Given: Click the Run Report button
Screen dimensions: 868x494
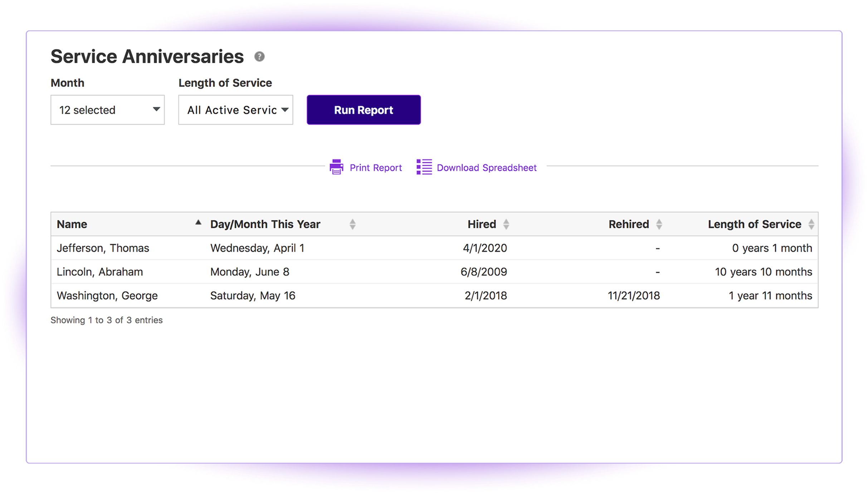Looking at the screenshot, I should 364,110.
